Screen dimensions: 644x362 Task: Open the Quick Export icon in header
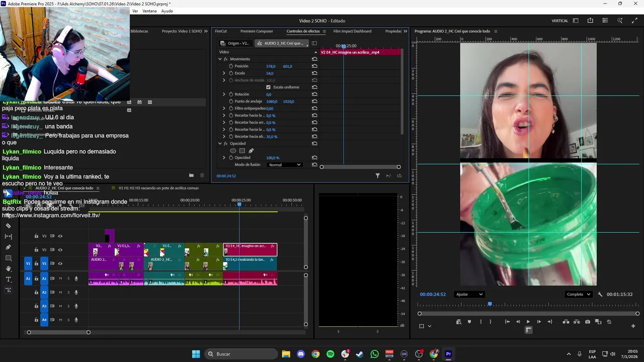point(590,21)
